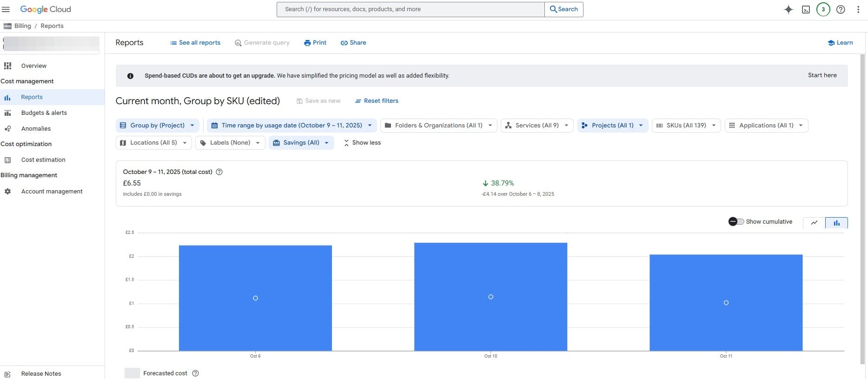Open Budgets & alerts in sidebar

(x=44, y=113)
